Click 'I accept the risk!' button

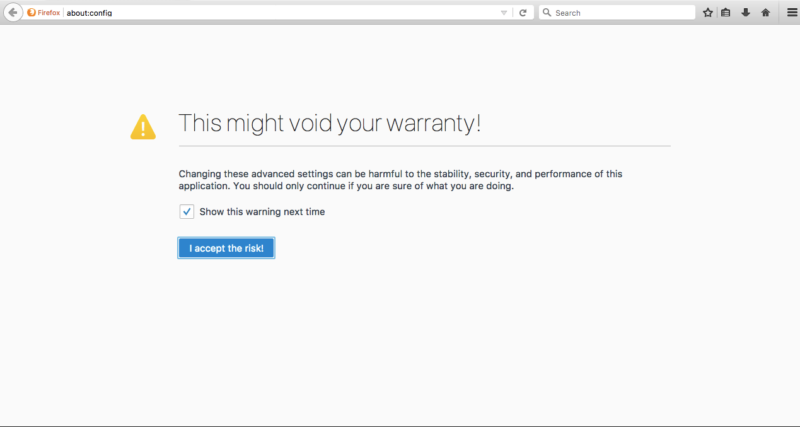point(226,248)
